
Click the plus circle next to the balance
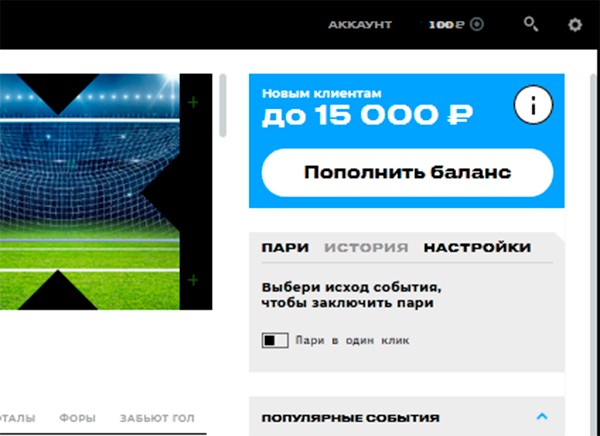tap(477, 24)
